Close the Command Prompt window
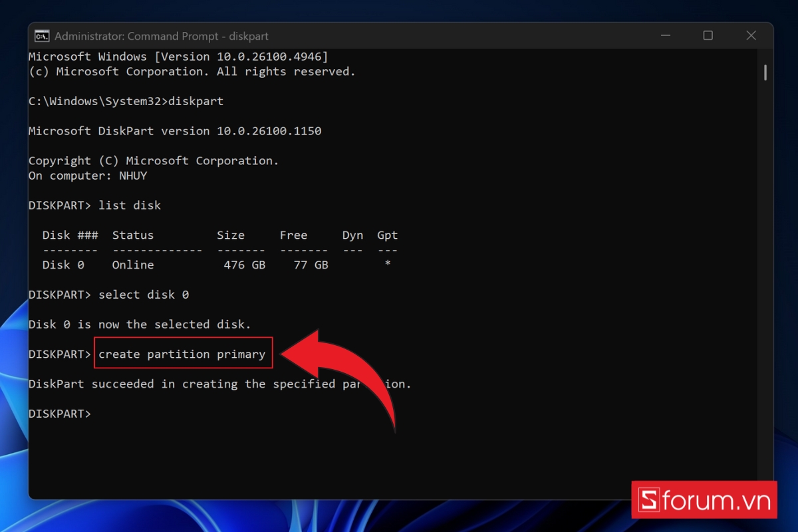798x532 pixels. click(x=751, y=36)
